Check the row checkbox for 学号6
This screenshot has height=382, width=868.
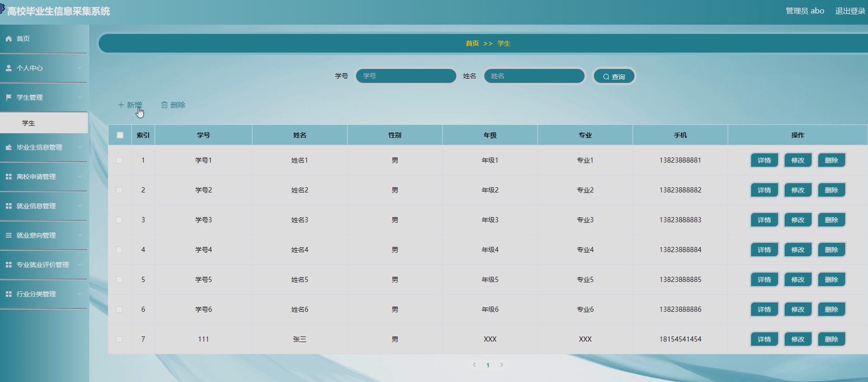pos(119,309)
